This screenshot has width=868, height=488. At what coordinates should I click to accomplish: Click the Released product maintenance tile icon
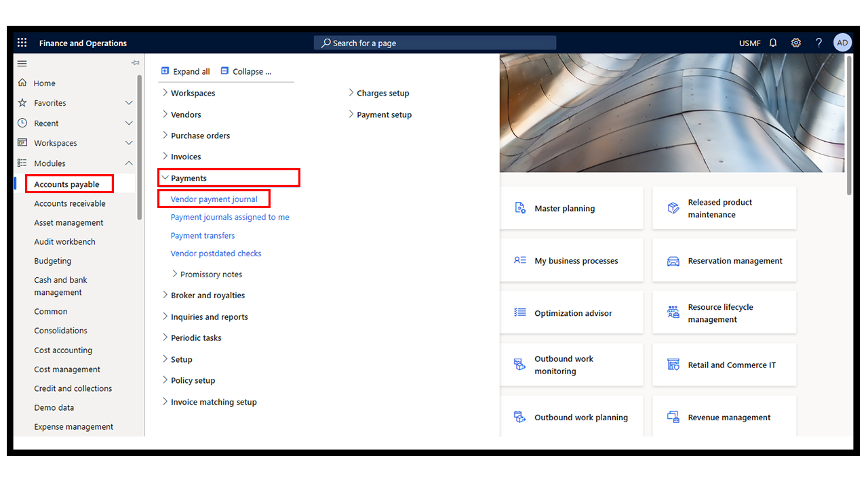673,208
